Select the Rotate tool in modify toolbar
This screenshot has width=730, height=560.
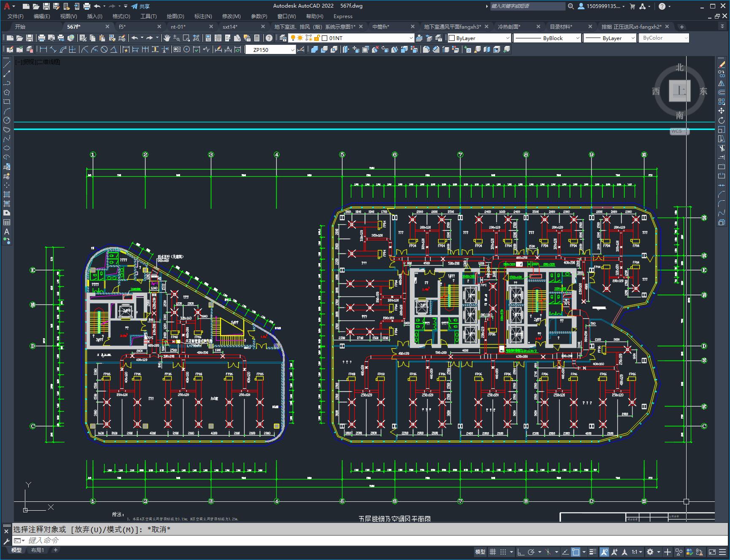(x=722, y=120)
